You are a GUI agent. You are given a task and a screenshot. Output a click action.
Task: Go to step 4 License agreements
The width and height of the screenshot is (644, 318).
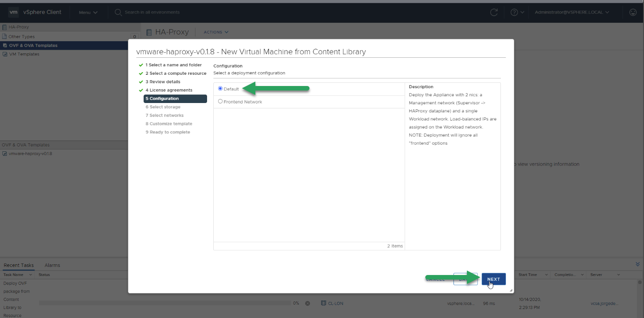point(169,90)
